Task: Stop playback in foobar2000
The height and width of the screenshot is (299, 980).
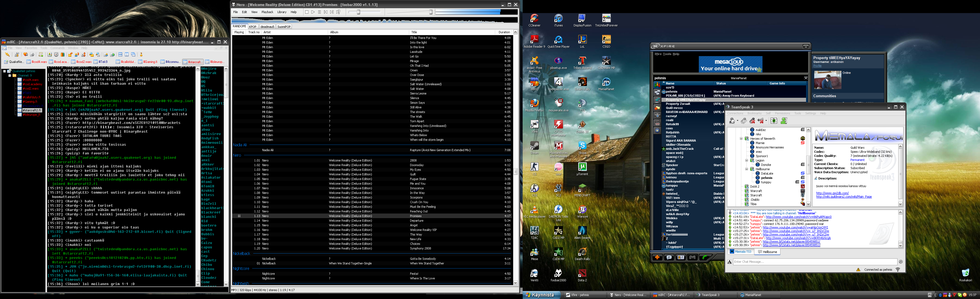Action: (307, 12)
